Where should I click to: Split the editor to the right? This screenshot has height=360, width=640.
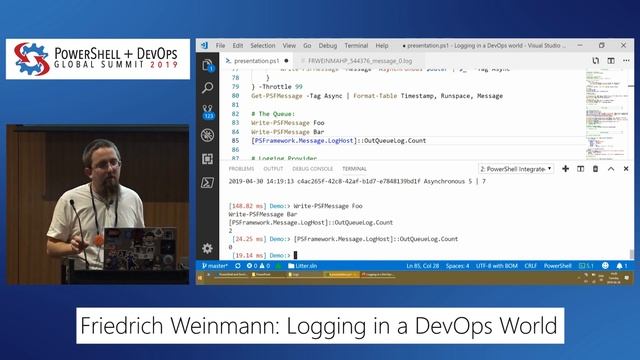click(611, 60)
